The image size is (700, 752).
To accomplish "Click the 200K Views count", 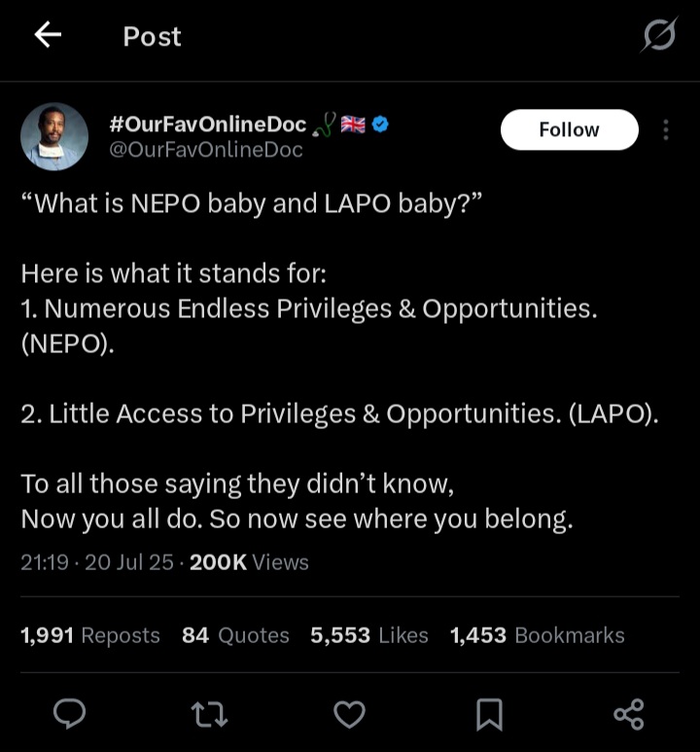I will pyautogui.click(x=249, y=562).
